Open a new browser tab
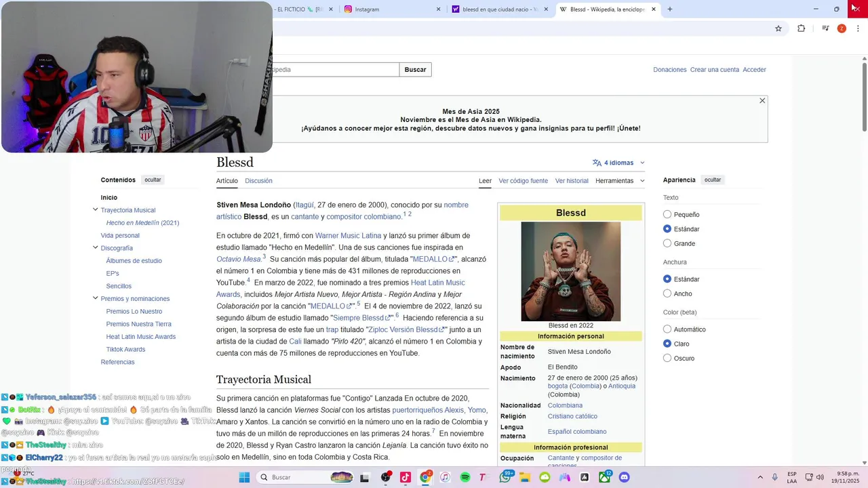The width and height of the screenshot is (868, 488). point(670,9)
